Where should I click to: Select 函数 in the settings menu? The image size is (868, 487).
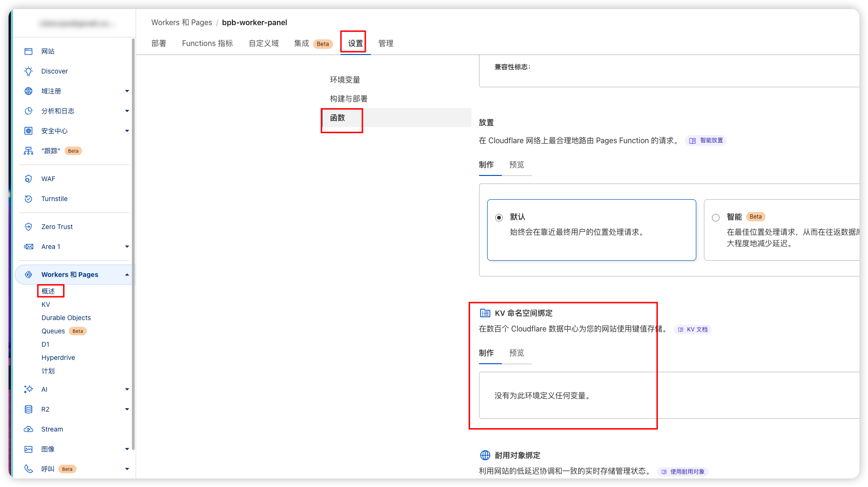397,118
